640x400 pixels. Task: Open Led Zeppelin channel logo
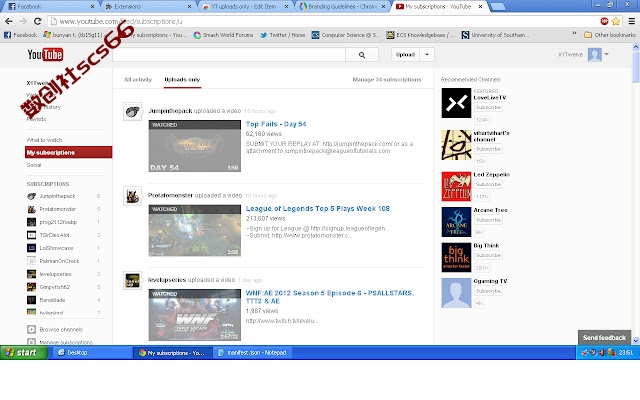click(x=456, y=187)
